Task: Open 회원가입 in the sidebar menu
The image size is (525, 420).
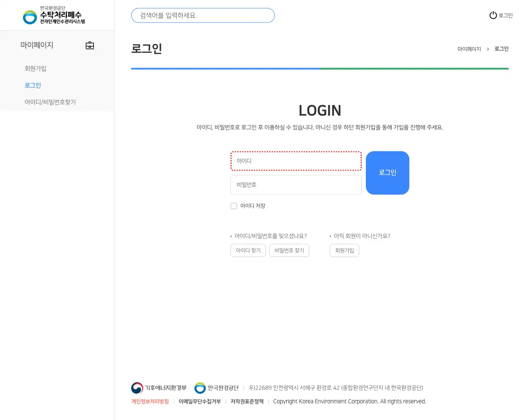Action: tap(36, 68)
